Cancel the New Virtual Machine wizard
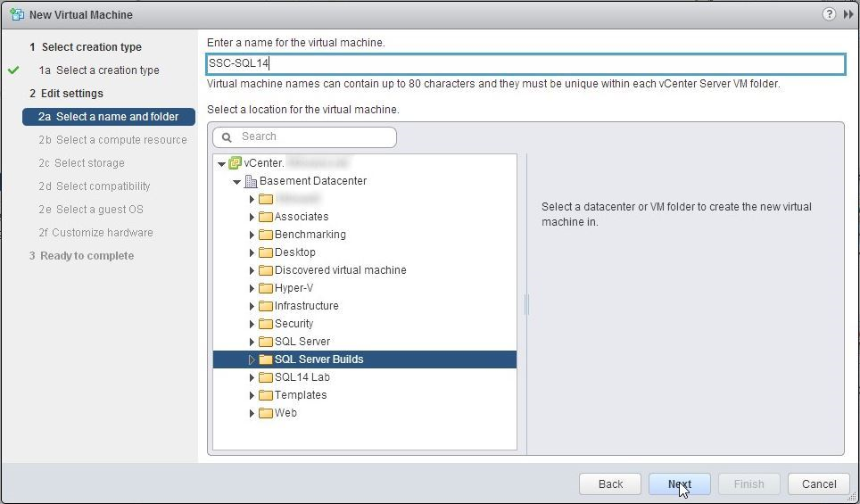 pyautogui.click(x=818, y=483)
